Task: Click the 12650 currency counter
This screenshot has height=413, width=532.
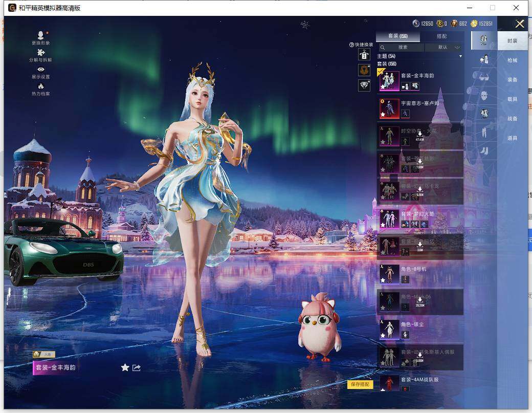Action: point(423,24)
